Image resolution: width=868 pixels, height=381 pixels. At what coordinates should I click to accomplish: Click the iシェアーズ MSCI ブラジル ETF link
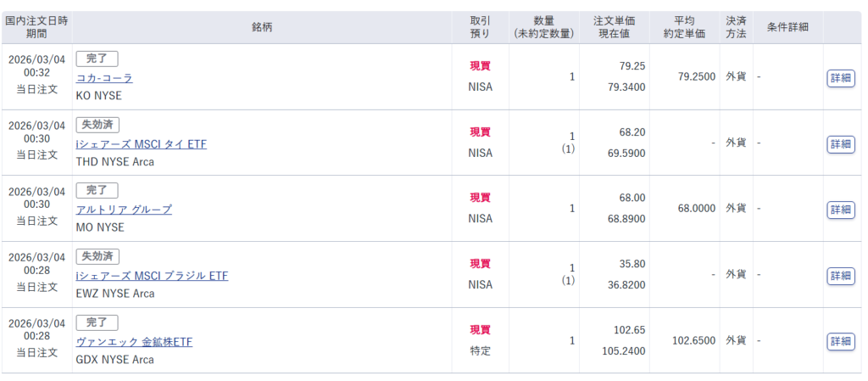[x=152, y=276]
